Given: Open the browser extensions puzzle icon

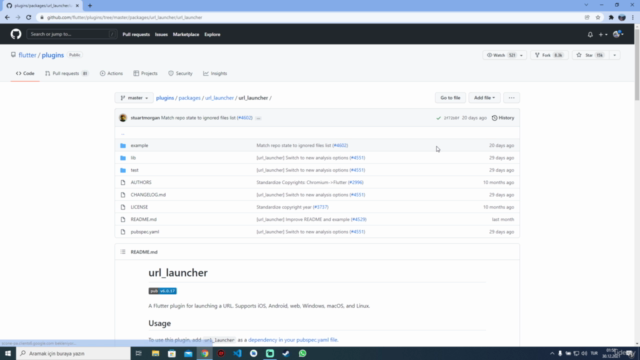Looking at the screenshot, I should pyautogui.click(x=611, y=18).
